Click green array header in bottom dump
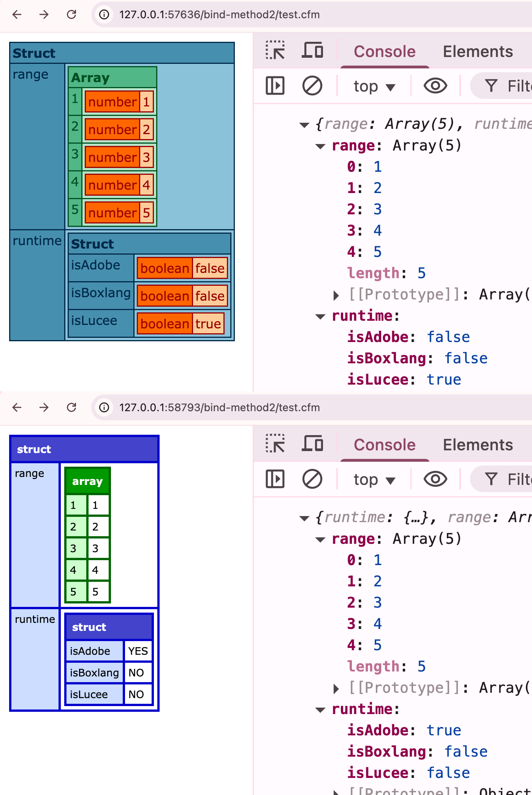The height and width of the screenshot is (795, 532). pos(87,481)
